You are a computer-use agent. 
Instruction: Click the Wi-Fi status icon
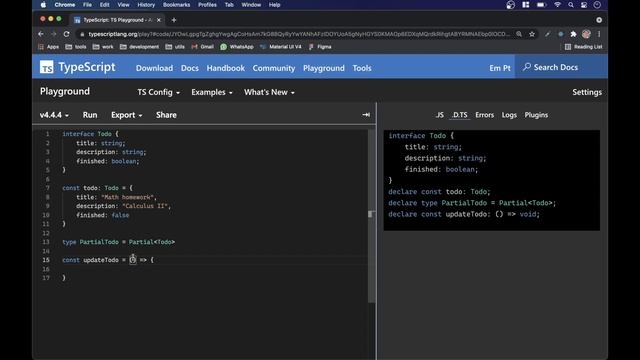[557, 5]
